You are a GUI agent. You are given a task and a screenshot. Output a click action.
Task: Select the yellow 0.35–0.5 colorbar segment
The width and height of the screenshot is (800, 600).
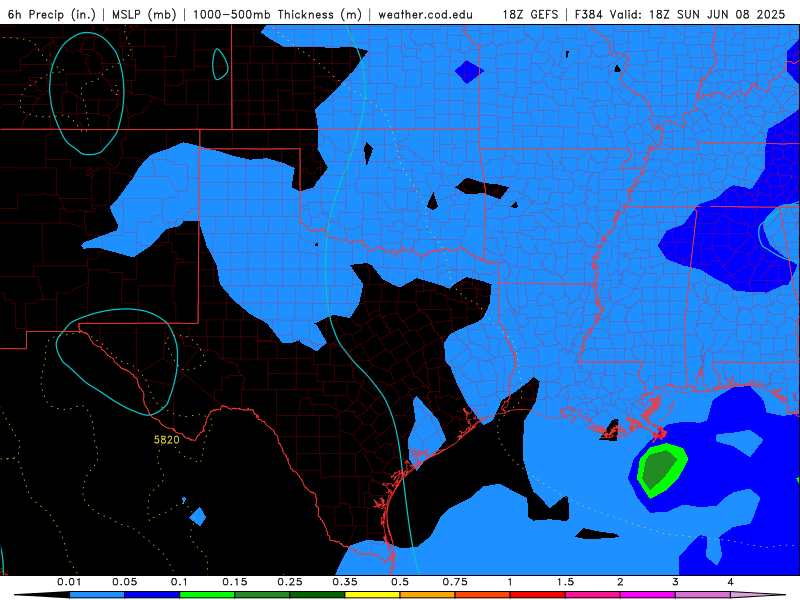tap(372, 595)
